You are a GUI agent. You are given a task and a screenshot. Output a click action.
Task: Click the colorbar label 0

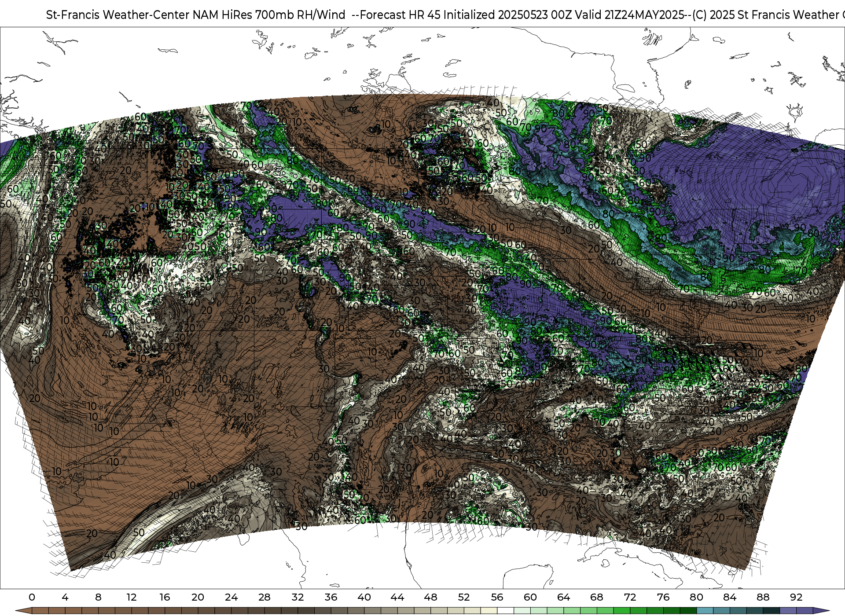pyautogui.click(x=32, y=597)
